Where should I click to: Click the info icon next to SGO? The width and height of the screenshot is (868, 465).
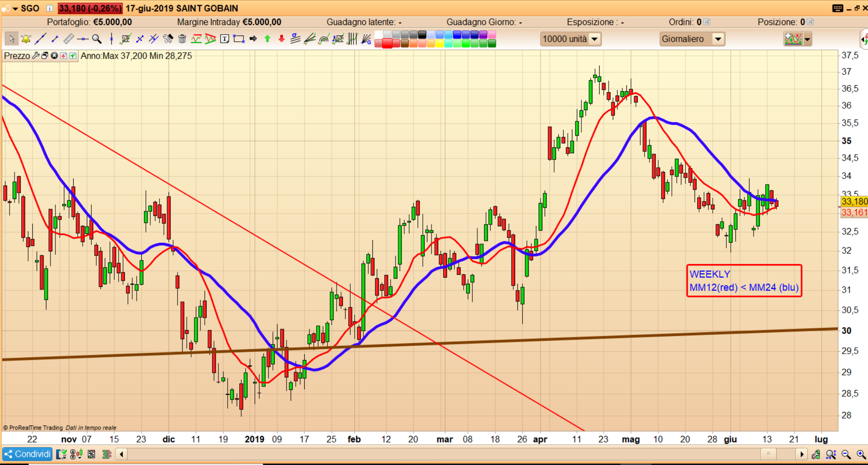[x=50, y=8]
